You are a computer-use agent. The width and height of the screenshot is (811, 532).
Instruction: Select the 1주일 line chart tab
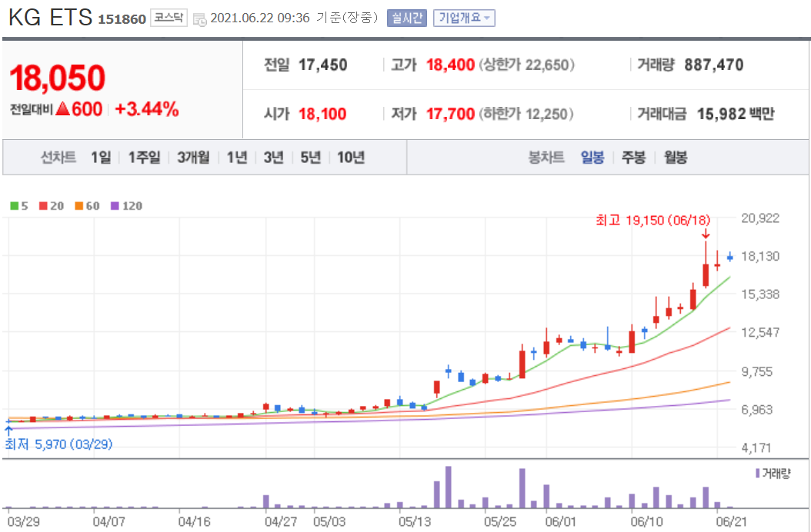coord(144,157)
